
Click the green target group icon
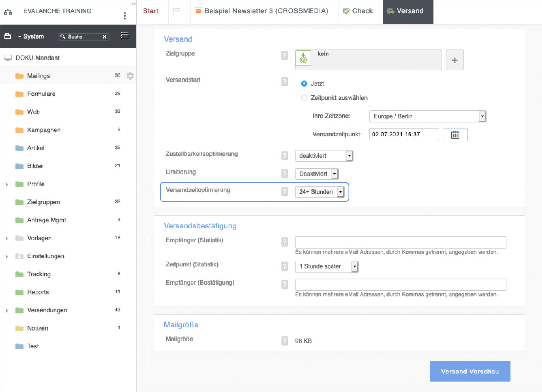pyautogui.click(x=303, y=58)
